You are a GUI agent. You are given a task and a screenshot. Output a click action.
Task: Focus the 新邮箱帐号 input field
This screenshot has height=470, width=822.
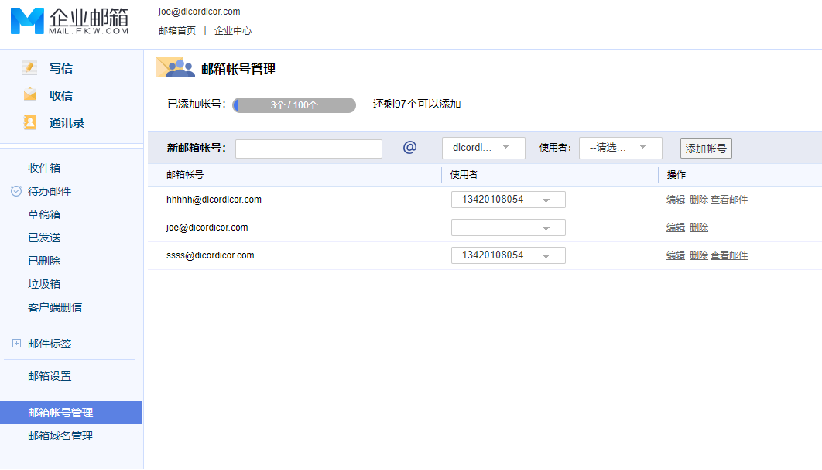pyautogui.click(x=309, y=148)
